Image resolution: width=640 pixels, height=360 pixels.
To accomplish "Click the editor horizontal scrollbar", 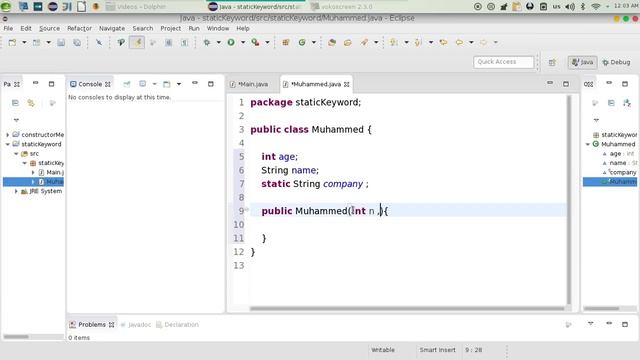I will click(408, 309).
